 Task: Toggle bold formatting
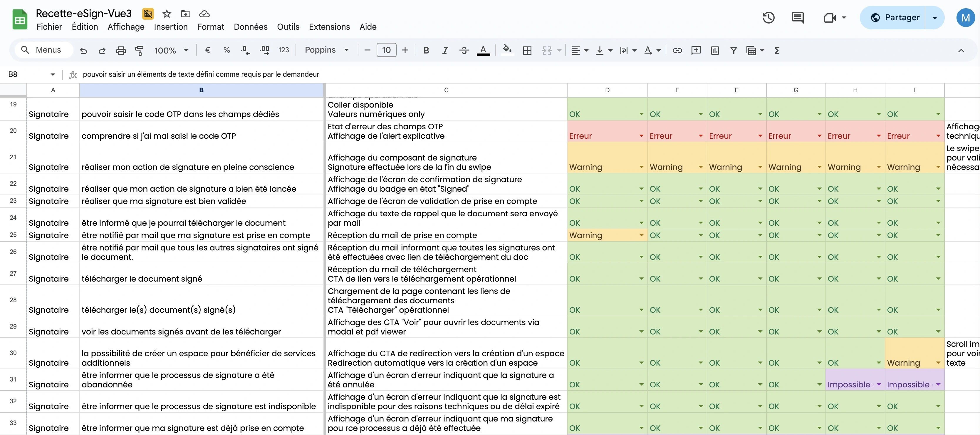[x=426, y=50]
